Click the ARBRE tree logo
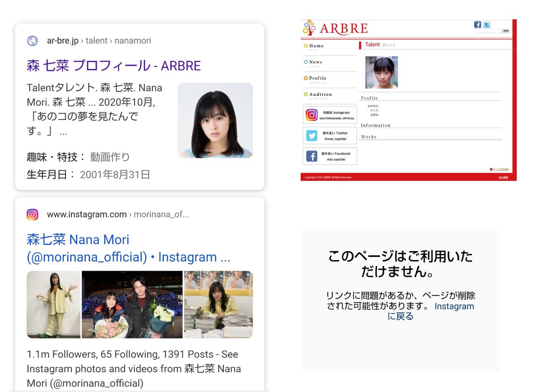Viewport: 548px width, 392px height. coord(309,27)
